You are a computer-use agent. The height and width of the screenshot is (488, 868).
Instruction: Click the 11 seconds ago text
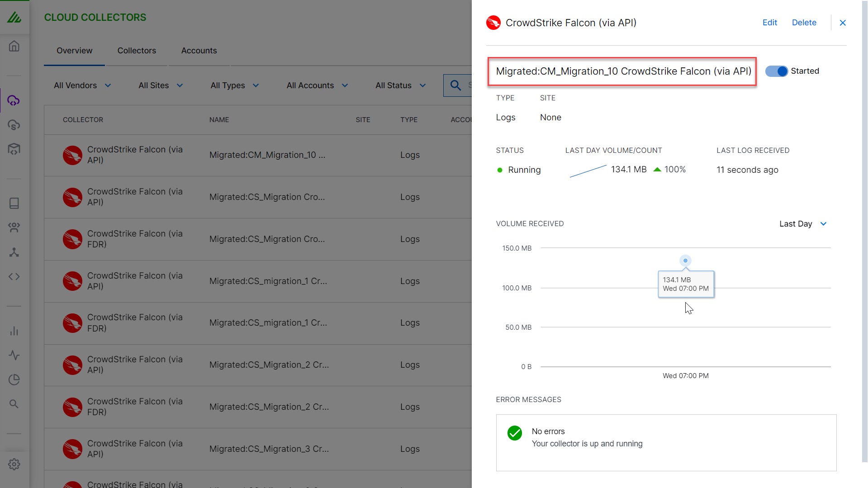747,170
